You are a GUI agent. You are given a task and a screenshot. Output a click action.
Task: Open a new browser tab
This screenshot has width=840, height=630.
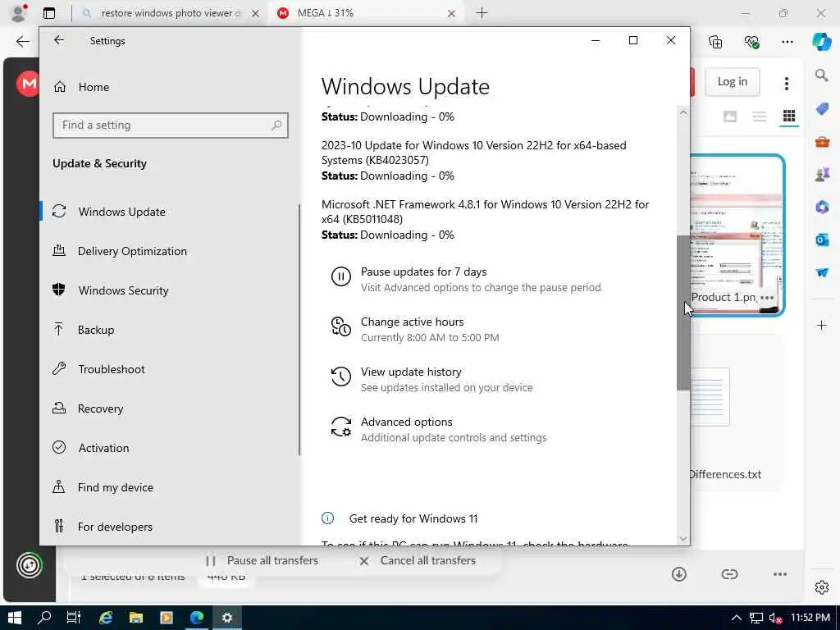pyautogui.click(x=482, y=13)
